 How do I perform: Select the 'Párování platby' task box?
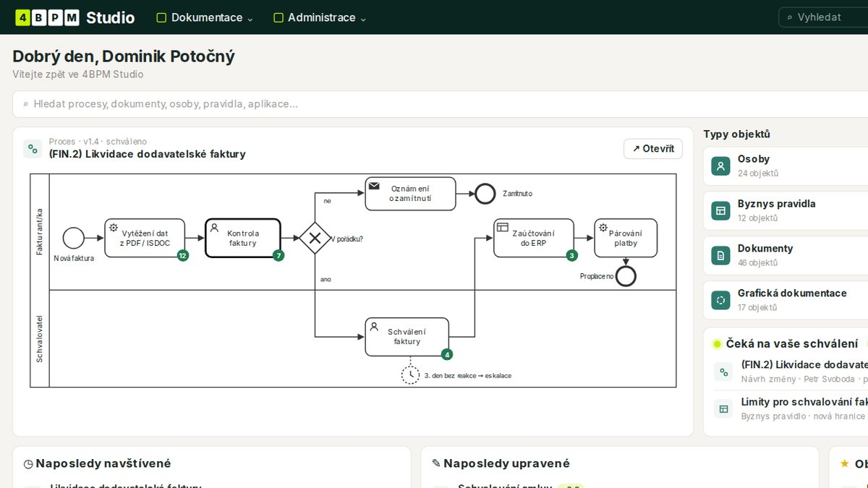[626, 238]
